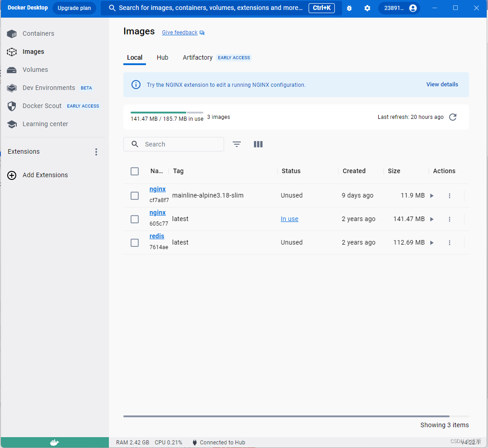Open the settings gear icon
This screenshot has height=448, width=488.
(367, 8)
